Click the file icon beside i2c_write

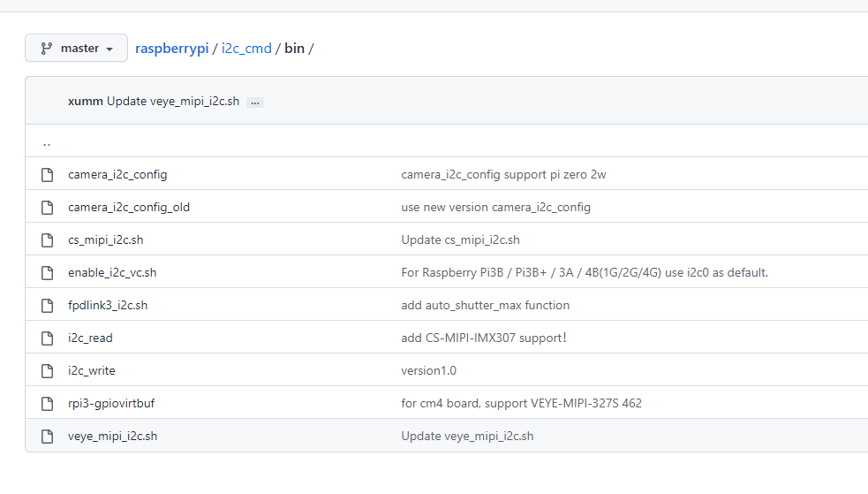[x=48, y=371]
